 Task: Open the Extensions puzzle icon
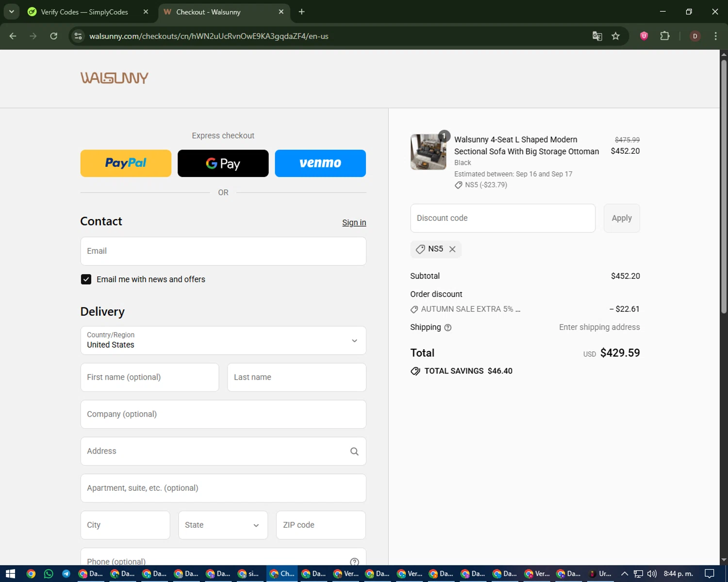click(x=665, y=36)
